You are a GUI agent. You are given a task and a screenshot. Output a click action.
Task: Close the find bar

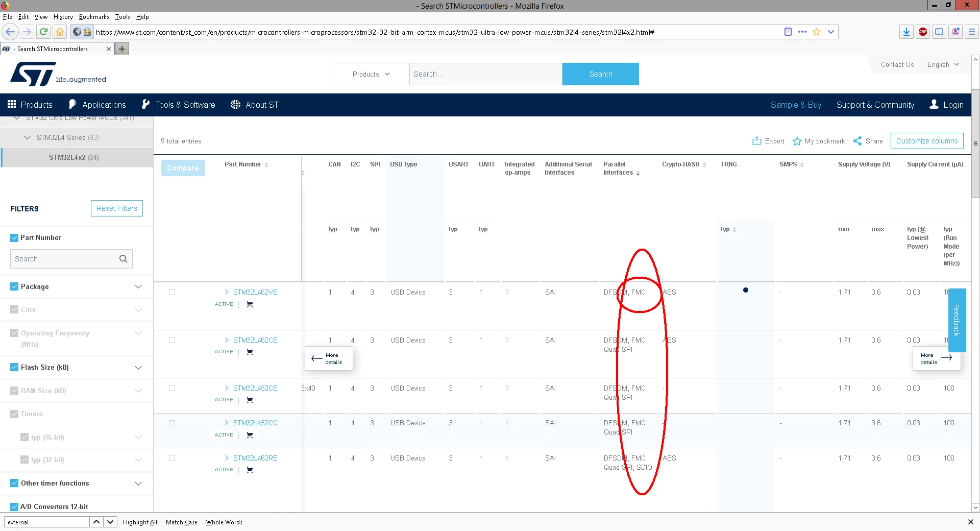tap(971, 522)
